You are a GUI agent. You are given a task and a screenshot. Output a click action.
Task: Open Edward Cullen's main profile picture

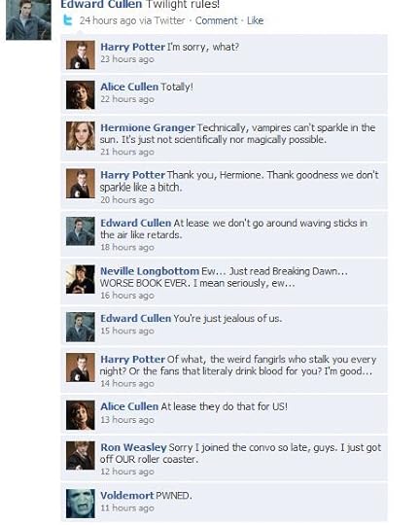(28, 19)
